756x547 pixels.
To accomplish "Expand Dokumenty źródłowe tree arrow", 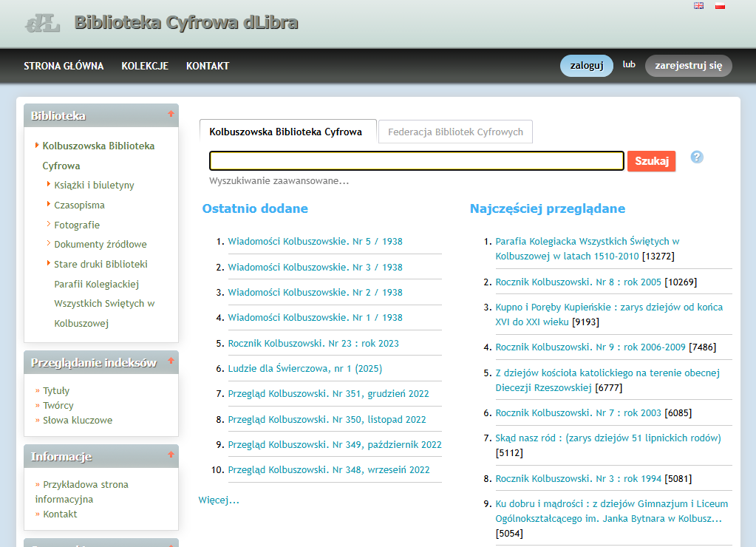I will tap(48, 243).
